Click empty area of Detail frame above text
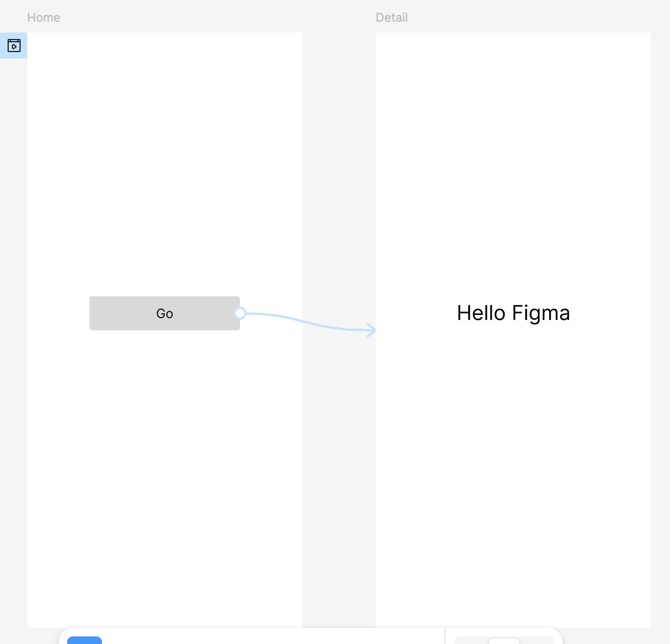The width and height of the screenshot is (670, 644). pos(513,163)
